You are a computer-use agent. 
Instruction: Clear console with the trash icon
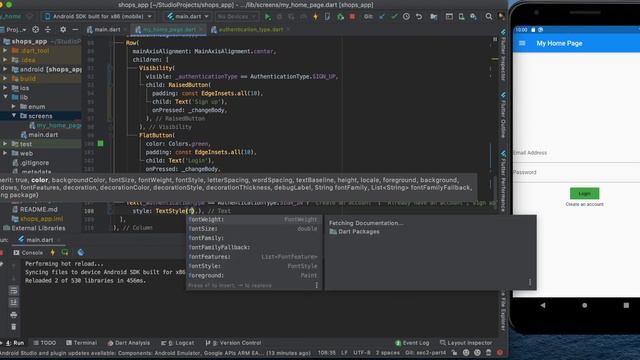pos(13,327)
